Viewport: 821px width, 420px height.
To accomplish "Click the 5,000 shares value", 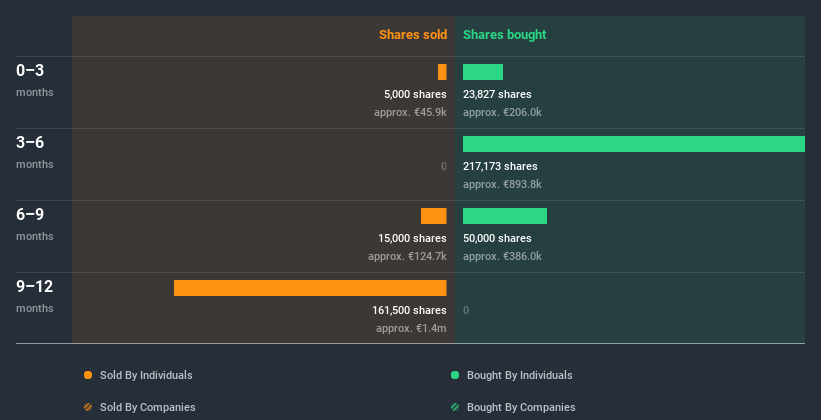I will pos(415,94).
